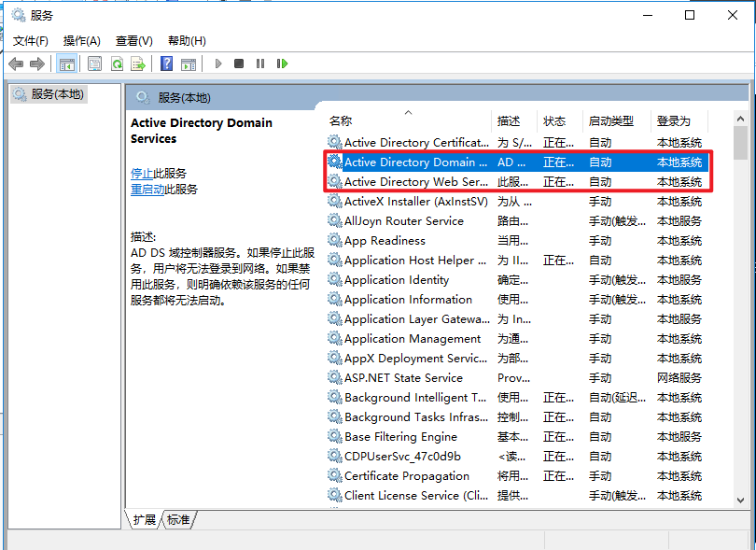Switch to the 标准 tab
The image size is (756, 550).
click(178, 519)
